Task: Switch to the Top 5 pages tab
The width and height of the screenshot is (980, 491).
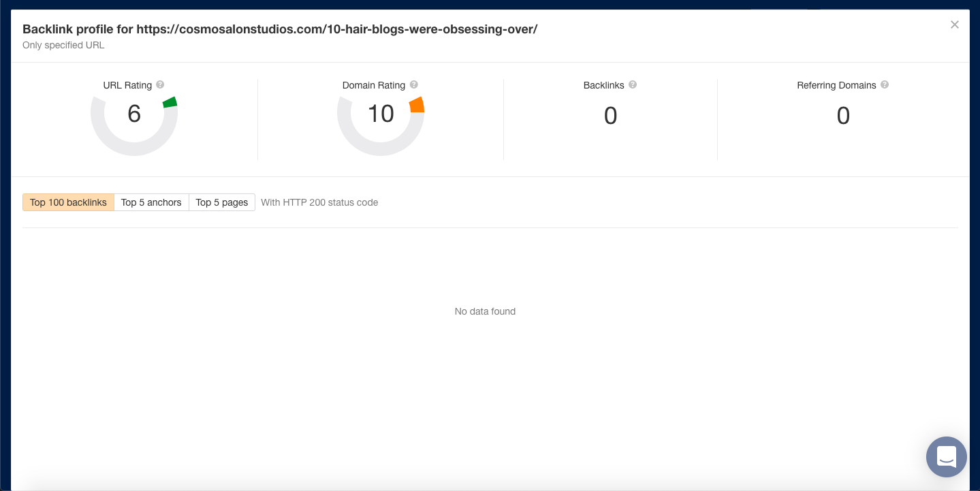Action: pos(221,202)
